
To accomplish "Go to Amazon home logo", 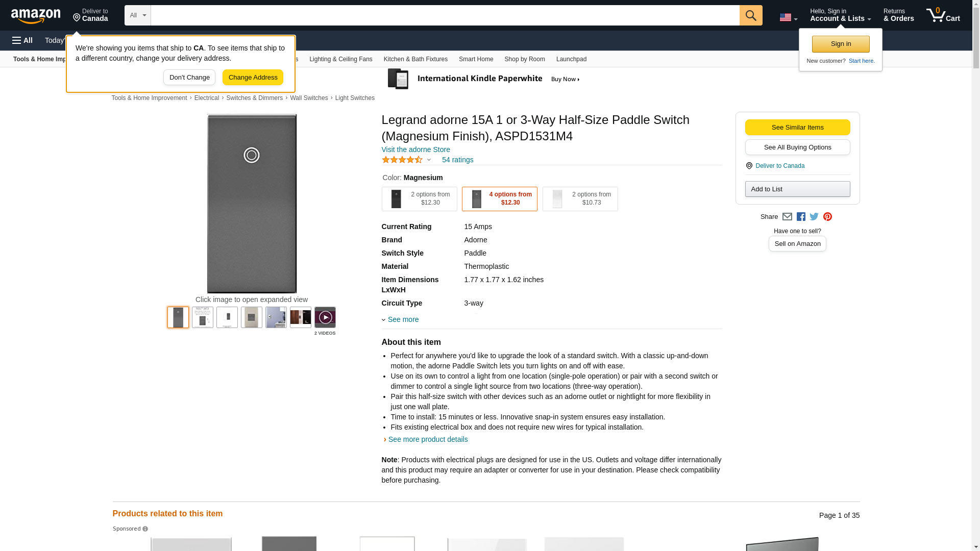I will (36, 16).
